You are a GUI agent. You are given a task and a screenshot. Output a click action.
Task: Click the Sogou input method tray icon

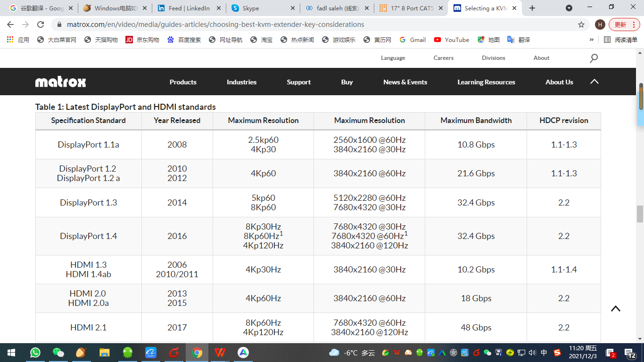pyautogui.click(x=557, y=353)
